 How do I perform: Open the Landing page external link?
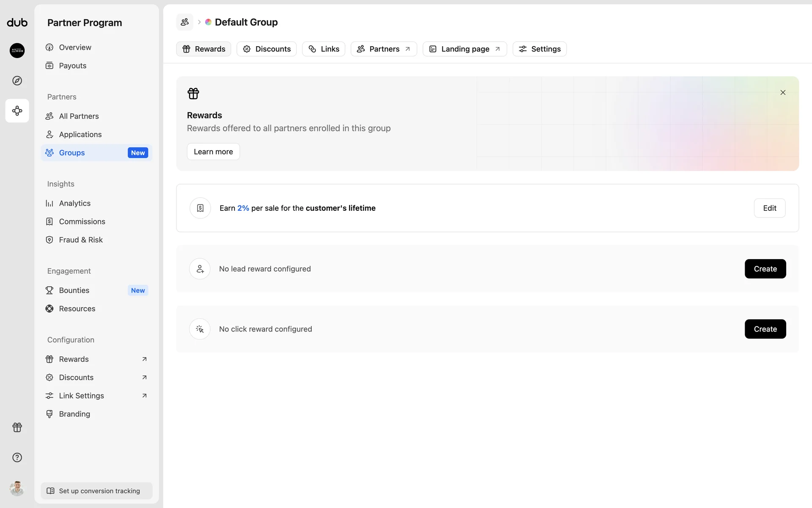pyautogui.click(x=464, y=49)
